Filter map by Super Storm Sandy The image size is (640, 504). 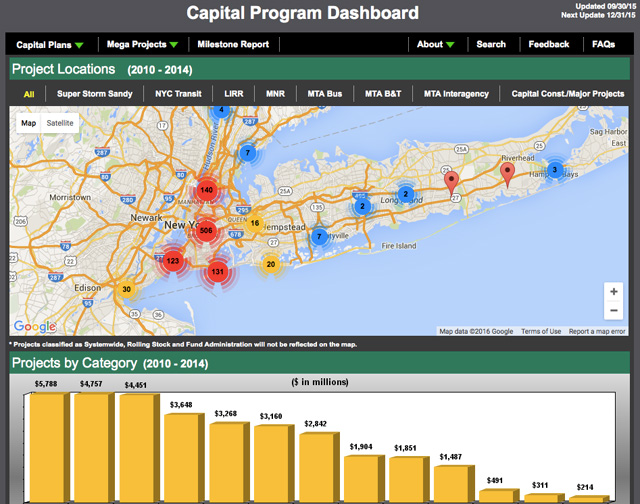pyautogui.click(x=95, y=94)
